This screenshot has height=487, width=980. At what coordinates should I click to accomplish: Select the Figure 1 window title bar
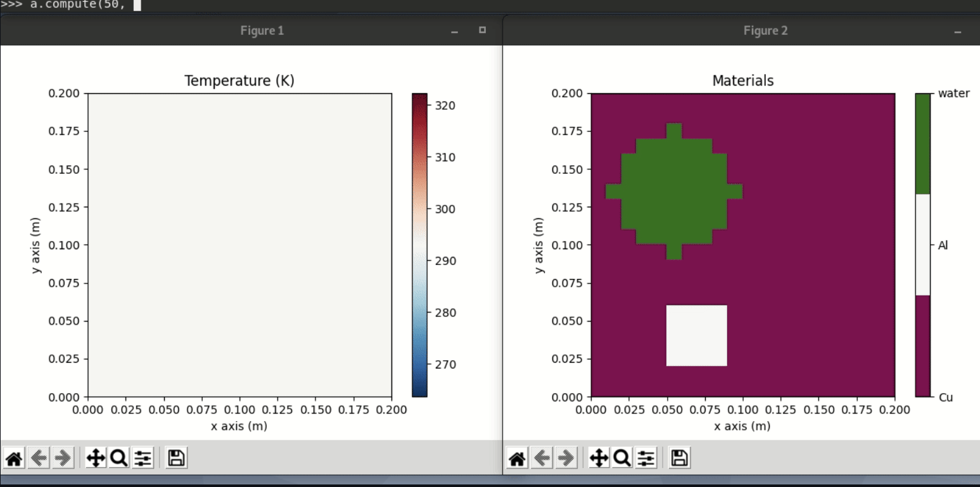pyautogui.click(x=262, y=30)
